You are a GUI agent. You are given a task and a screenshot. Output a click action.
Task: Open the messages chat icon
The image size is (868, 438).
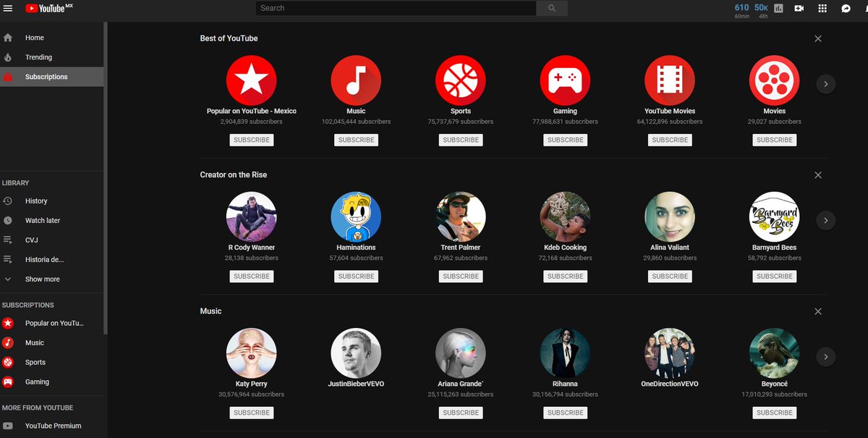pyautogui.click(x=846, y=9)
